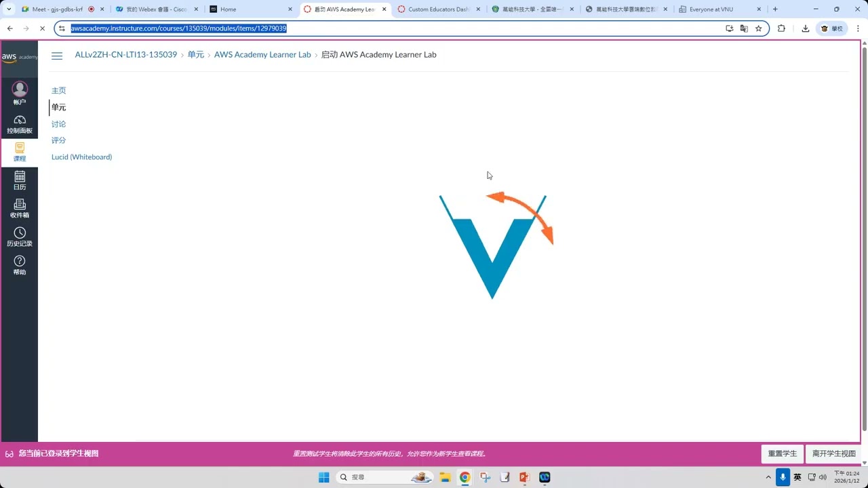Open File Explorer from the taskbar

click(x=445, y=477)
